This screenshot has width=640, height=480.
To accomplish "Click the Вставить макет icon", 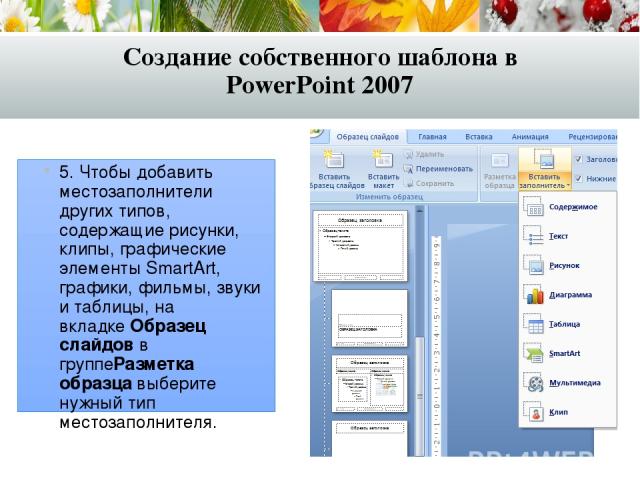I will point(383,160).
